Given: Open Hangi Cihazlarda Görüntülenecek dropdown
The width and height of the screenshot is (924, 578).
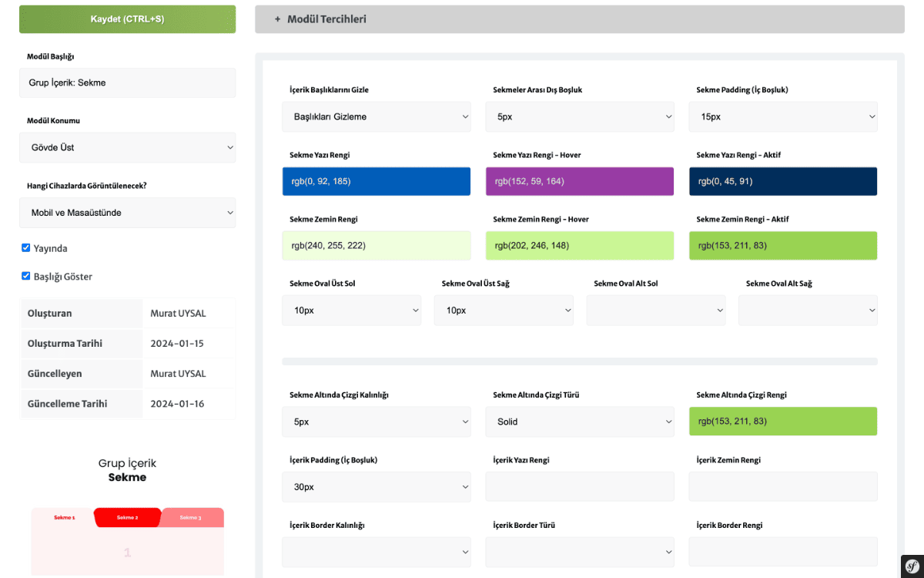Looking at the screenshot, I should 128,213.
